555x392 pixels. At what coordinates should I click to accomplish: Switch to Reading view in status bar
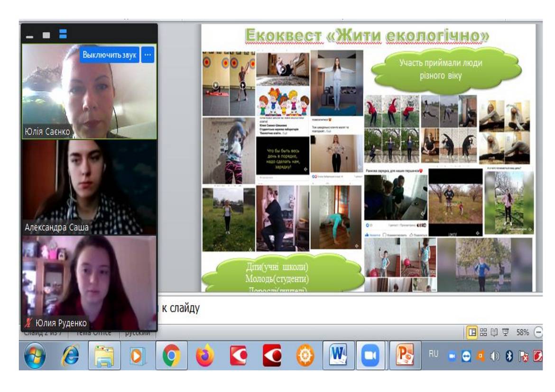(x=494, y=332)
